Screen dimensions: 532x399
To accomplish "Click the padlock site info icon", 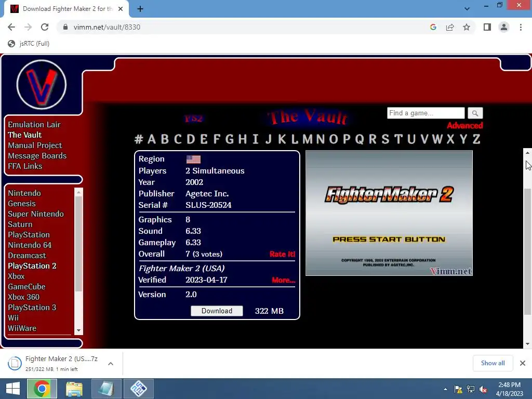I will click(x=65, y=27).
